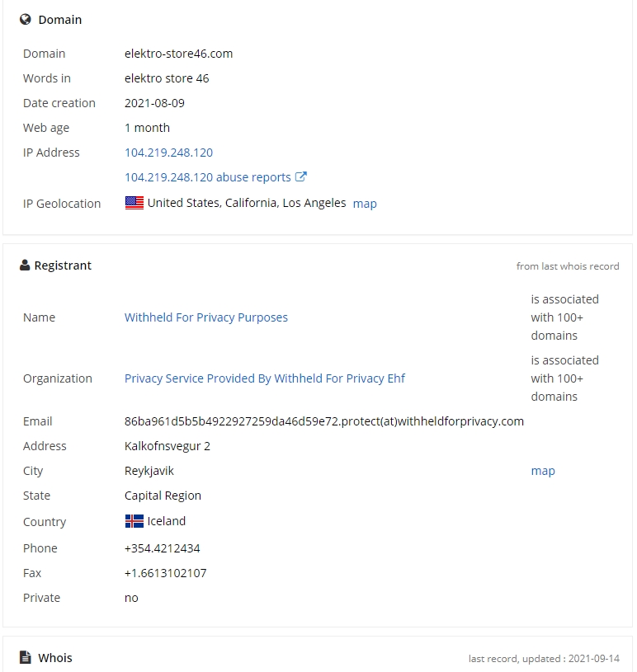Click the fax number +1.6613102107
Image resolution: width=637 pixels, height=672 pixels.
166,573
